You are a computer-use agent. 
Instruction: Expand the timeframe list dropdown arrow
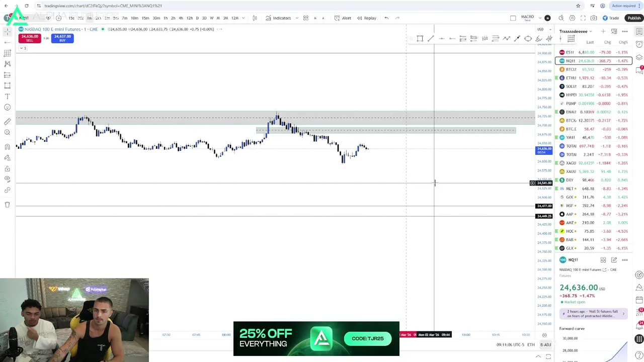click(244, 18)
